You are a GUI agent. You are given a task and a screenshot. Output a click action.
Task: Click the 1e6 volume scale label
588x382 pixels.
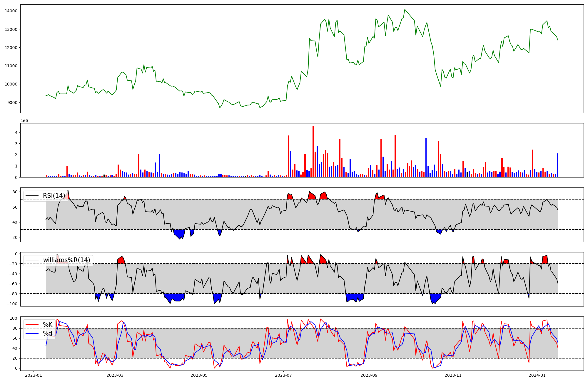(24, 121)
